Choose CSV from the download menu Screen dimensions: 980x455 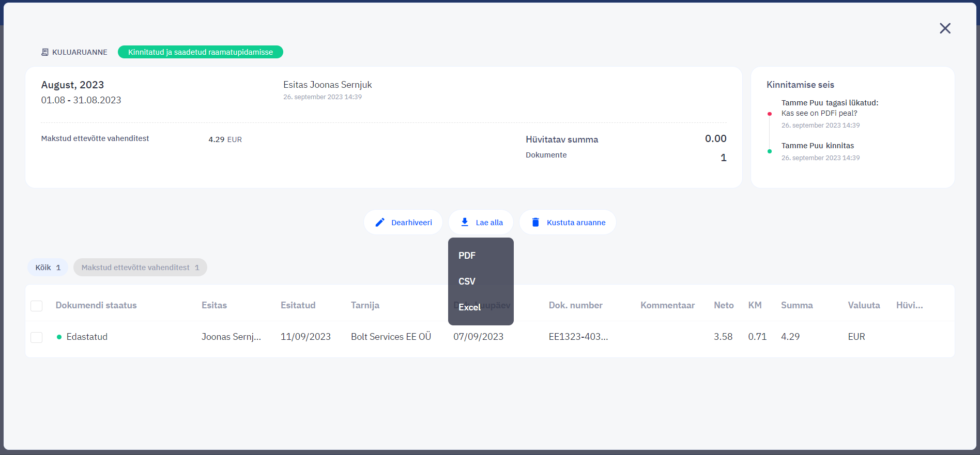tap(481, 281)
